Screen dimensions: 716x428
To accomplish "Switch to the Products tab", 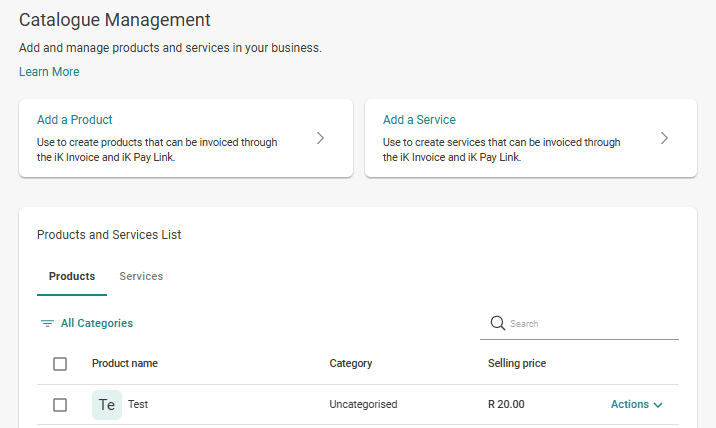I will coord(72,276).
